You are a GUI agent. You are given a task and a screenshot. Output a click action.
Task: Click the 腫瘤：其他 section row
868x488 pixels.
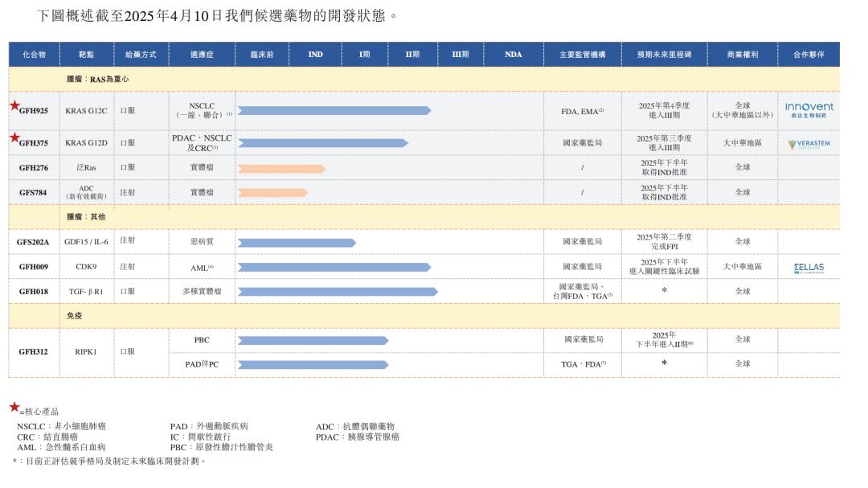pyautogui.click(x=424, y=216)
